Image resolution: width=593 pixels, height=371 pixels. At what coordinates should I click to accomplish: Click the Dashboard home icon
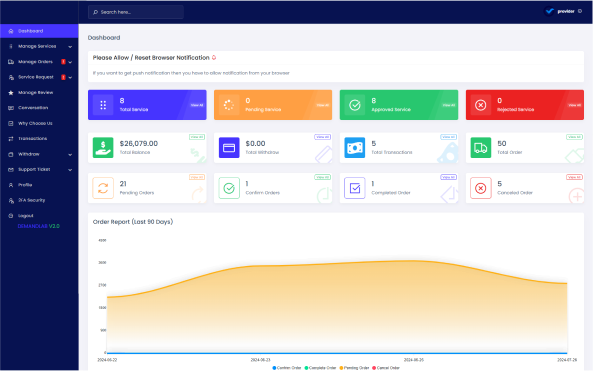tap(11, 31)
